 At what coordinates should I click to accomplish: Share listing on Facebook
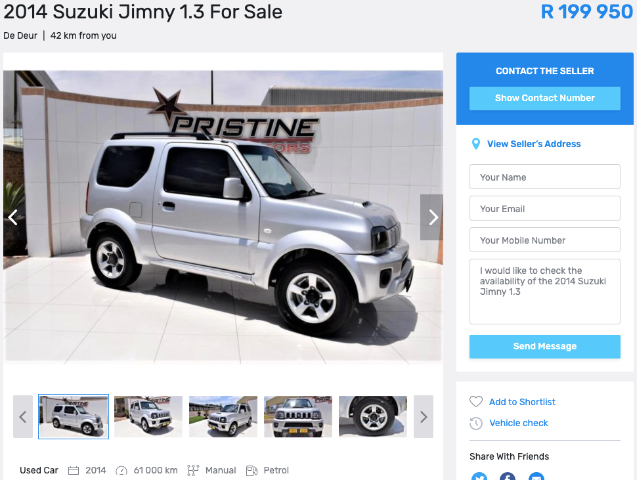[x=507, y=477]
